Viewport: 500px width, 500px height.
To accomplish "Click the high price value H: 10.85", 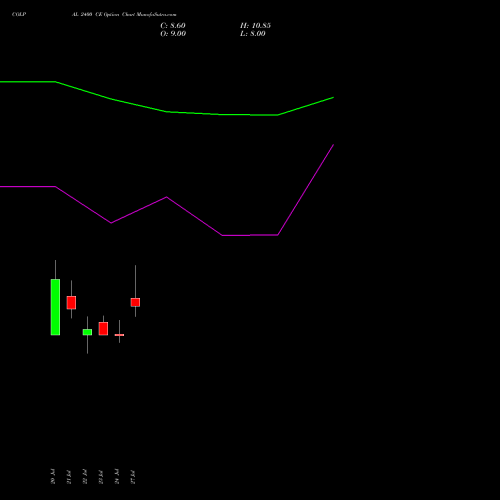I will [255, 26].
